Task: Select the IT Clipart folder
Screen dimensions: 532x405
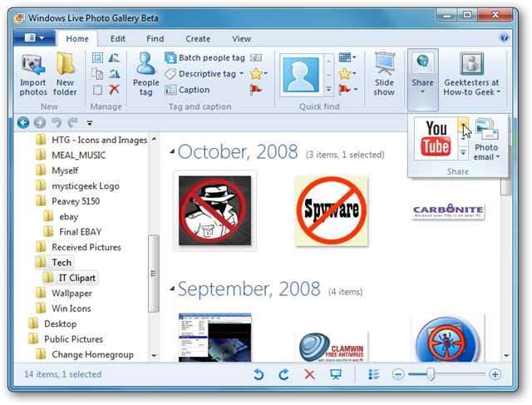Action: (x=70, y=278)
